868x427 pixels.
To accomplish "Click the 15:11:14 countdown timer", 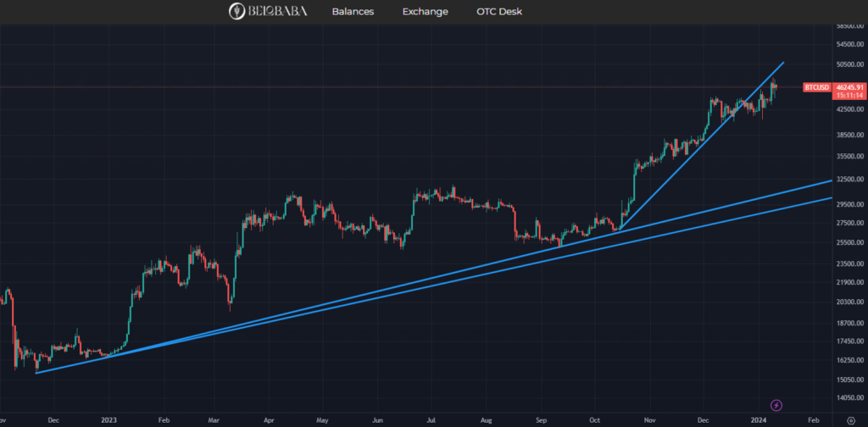I will [849, 96].
